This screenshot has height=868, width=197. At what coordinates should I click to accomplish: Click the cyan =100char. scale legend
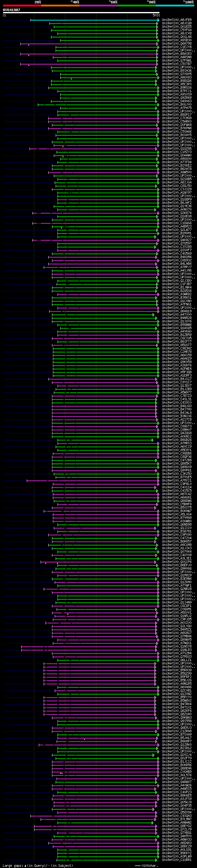click(x=147, y=866)
